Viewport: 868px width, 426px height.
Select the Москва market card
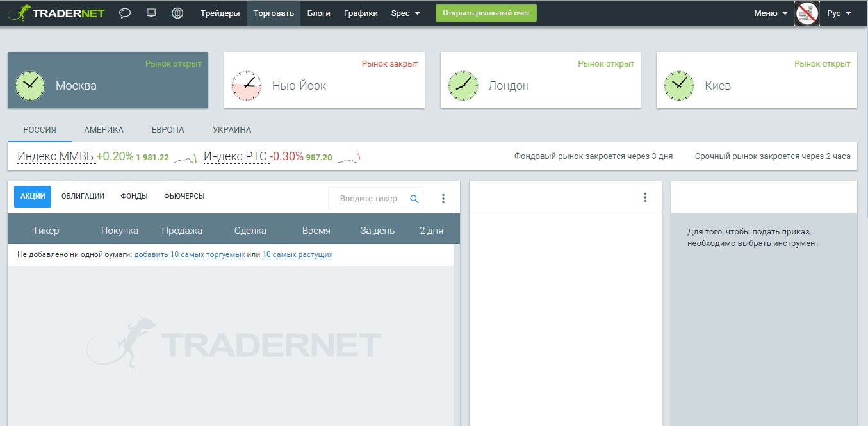click(108, 80)
